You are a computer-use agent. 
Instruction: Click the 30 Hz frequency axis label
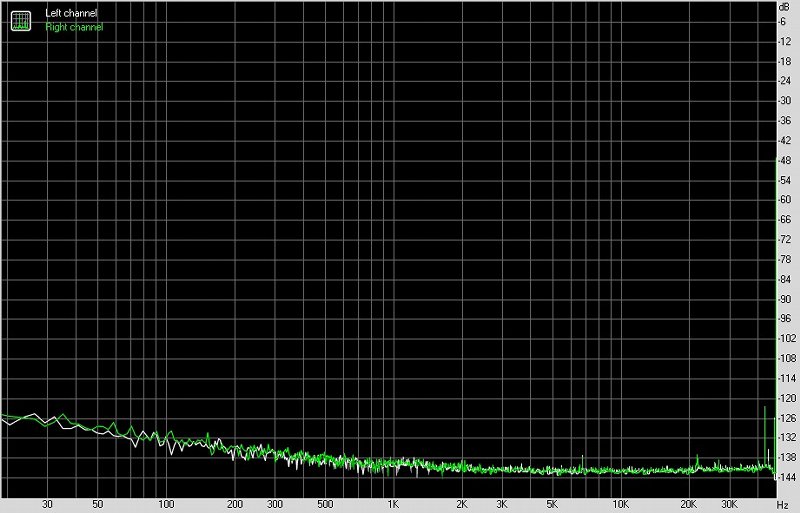tap(47, 505)
